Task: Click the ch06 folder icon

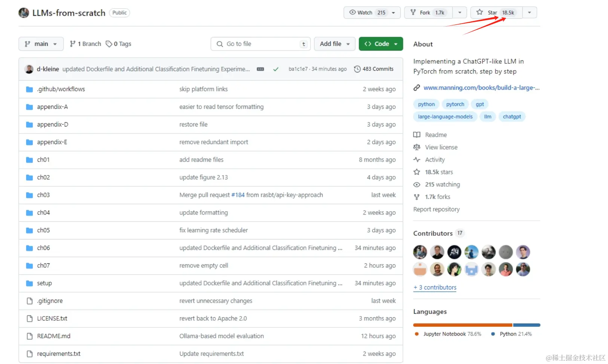Action: click(30, 248)
